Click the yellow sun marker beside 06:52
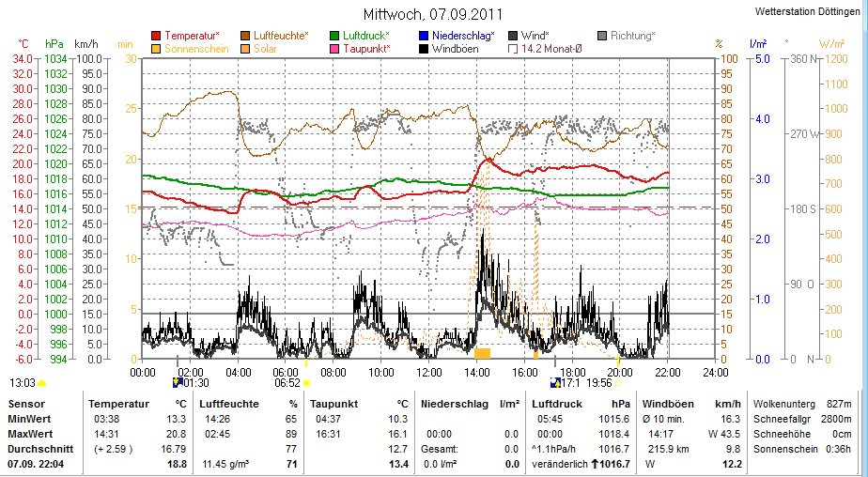 [x=306, y=383]
